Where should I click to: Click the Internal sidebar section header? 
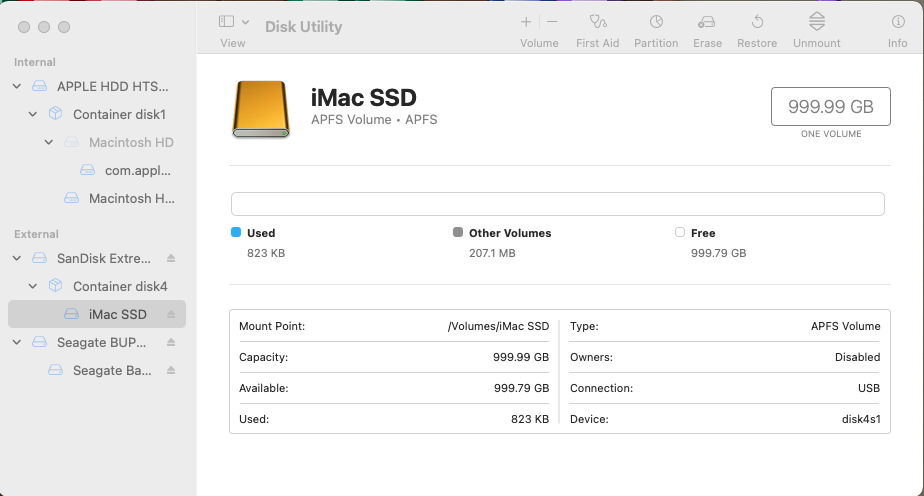click(x=35, y=62)
